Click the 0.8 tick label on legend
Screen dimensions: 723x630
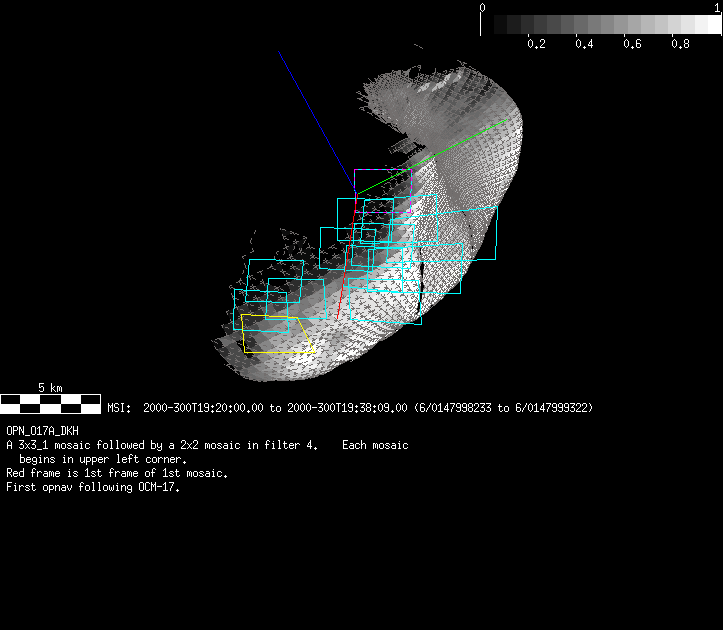680,44
